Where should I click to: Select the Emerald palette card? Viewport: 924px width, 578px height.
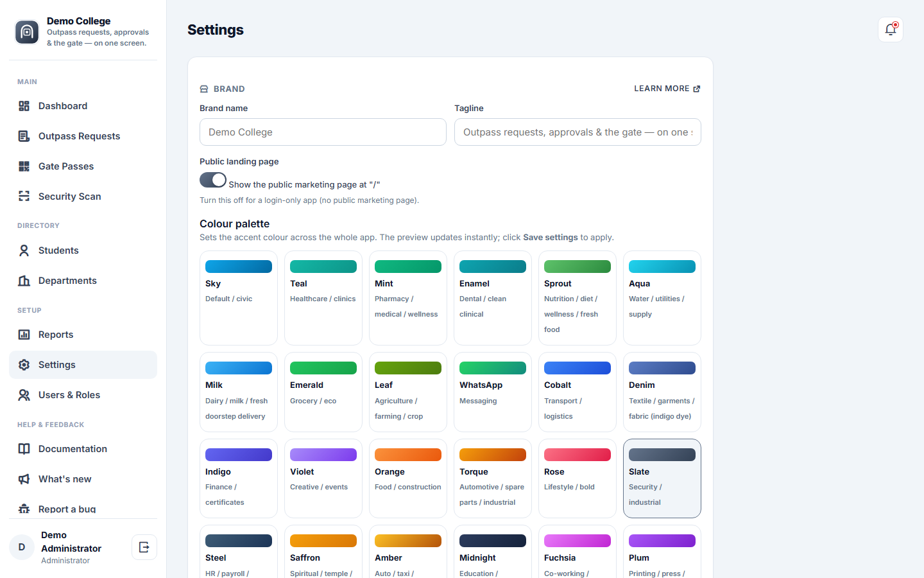pyautogui.click(x=323, y=392)
